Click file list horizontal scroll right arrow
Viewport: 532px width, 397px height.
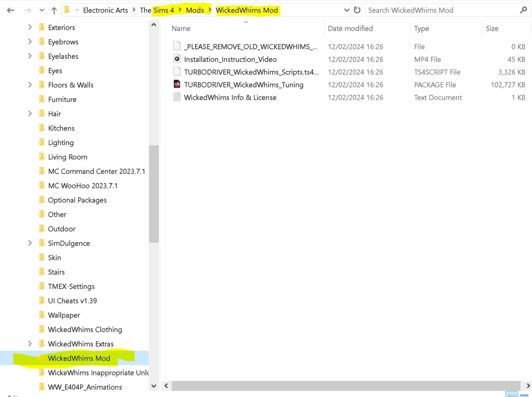[528, 386]
